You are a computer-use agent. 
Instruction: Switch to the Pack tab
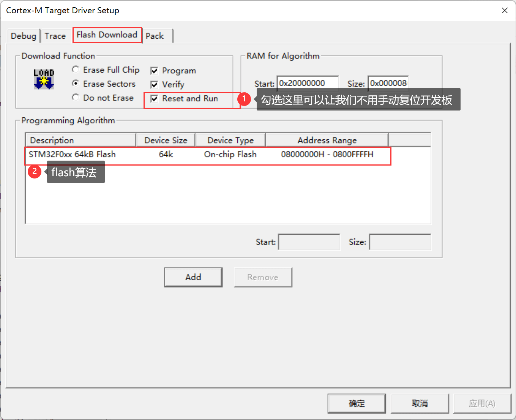[x=155, y=36]
